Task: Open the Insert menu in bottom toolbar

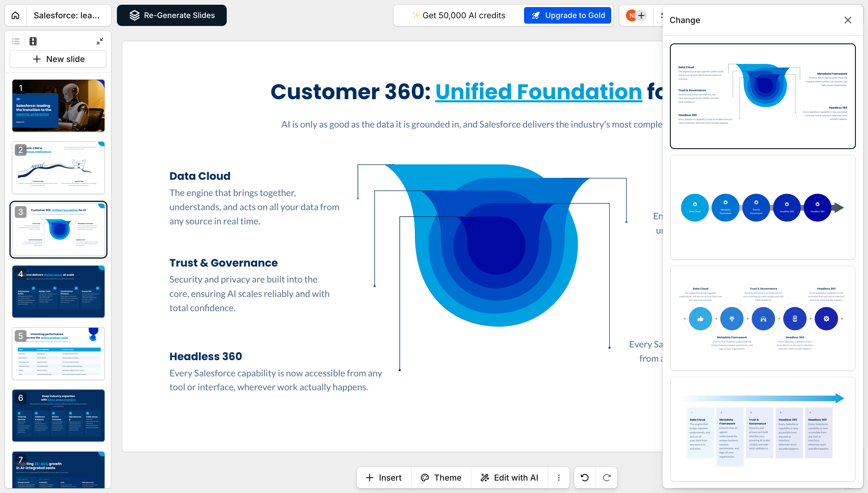Action: tap(384, 477)
